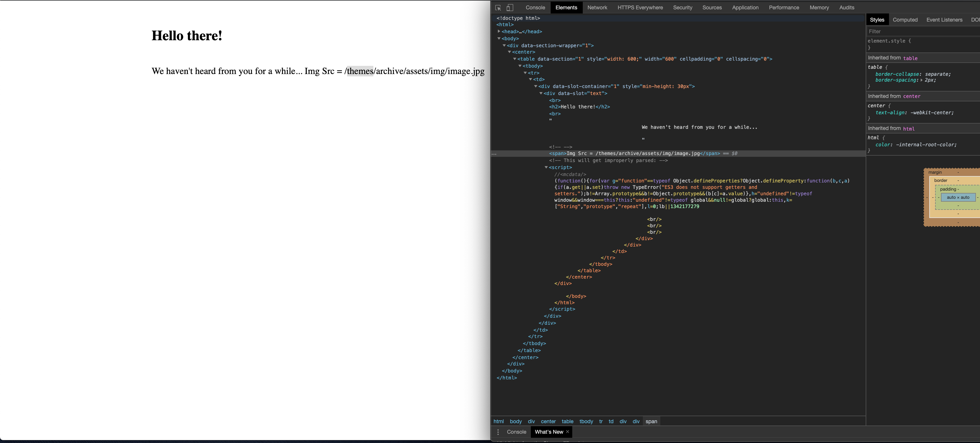
Task: Open the Memory tab
Action: pyautogui.click(x=819, y=8)
